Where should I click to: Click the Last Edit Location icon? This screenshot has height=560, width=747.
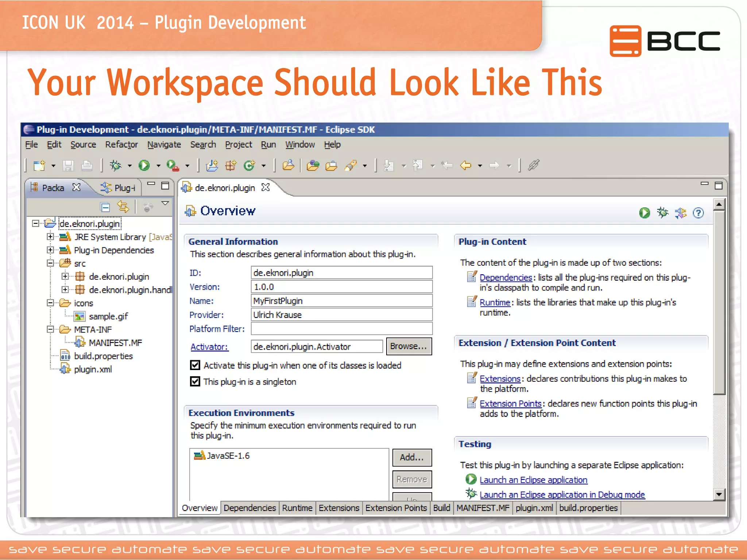[x=447, y=166]
